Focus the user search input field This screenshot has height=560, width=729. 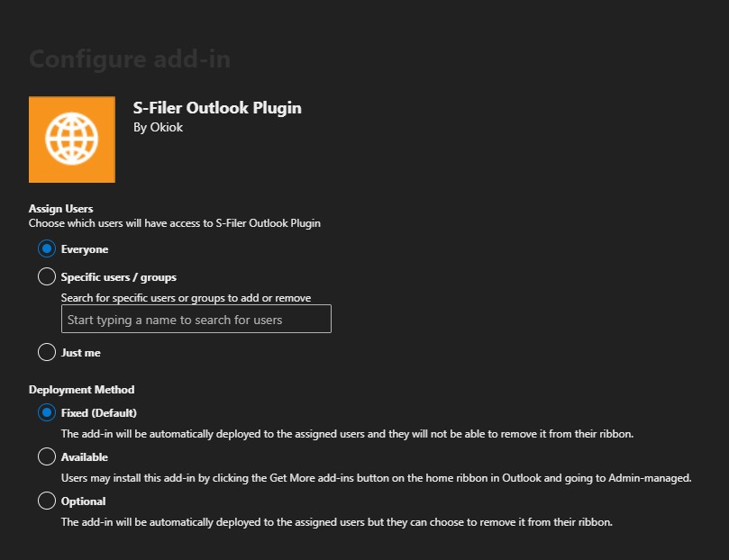coord(196,319)
